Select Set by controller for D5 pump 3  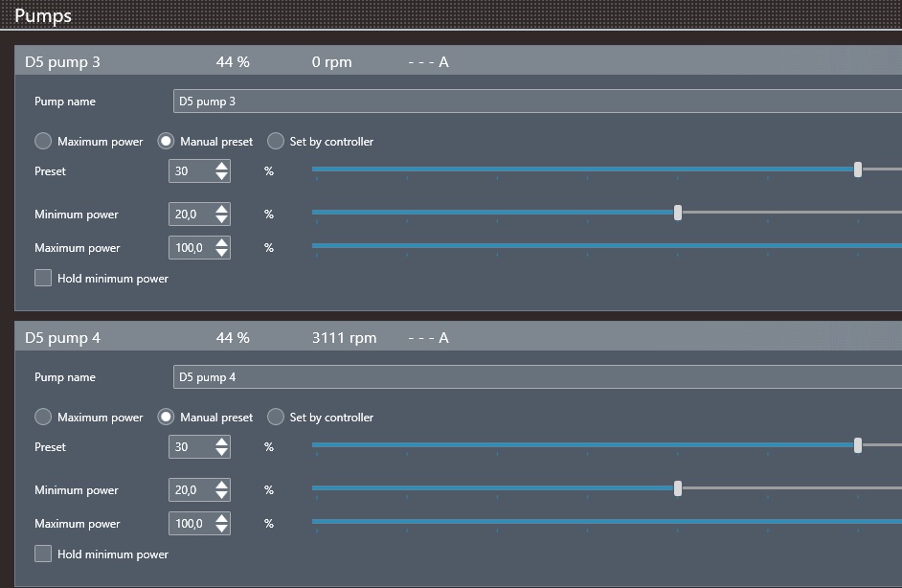[x=276, y=142]
